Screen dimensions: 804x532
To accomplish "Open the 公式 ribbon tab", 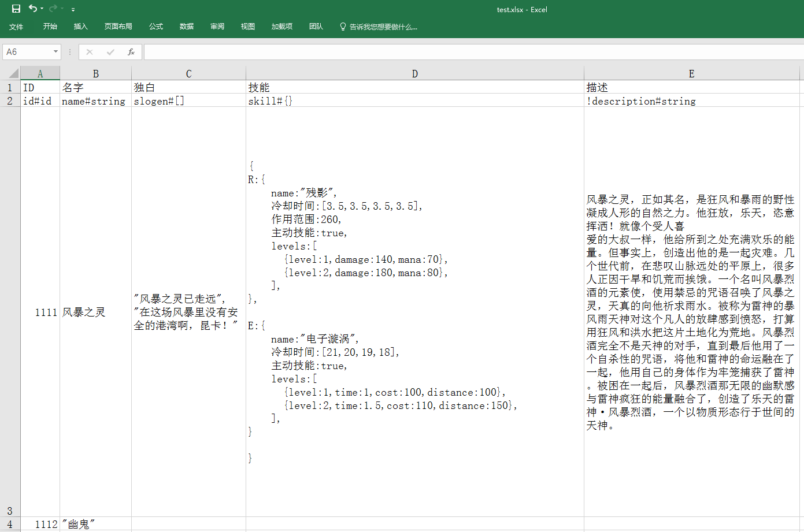I will click(x=156, y=27).
